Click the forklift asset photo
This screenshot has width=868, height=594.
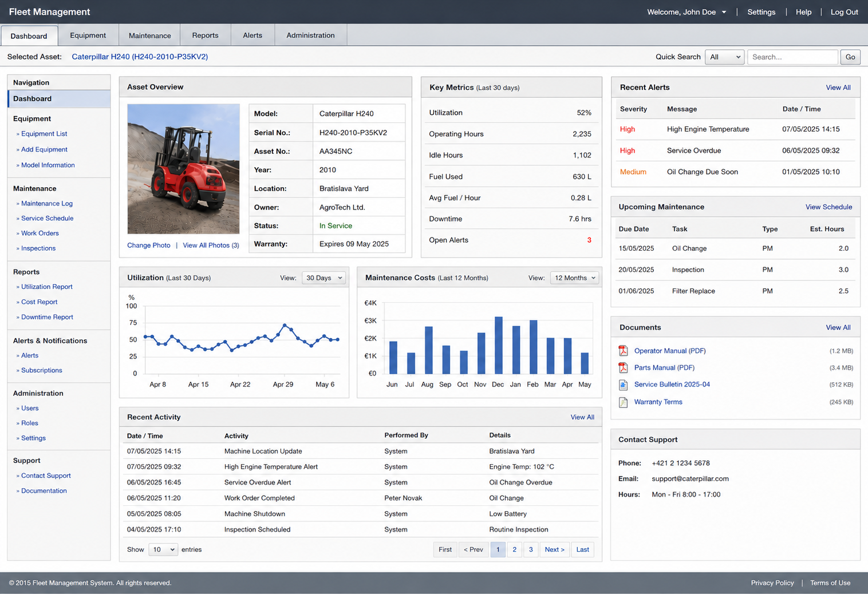point(183,169)
